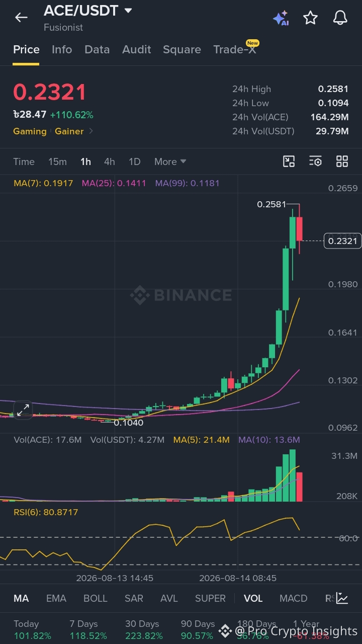The width and height of the screenshot is (362, 644).
Task: Open chart indicator settings icon
Action: [x=315, y=162]
